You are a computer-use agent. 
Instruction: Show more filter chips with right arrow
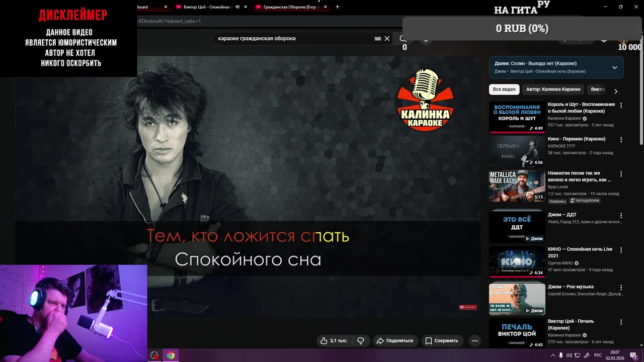(615, 91)
